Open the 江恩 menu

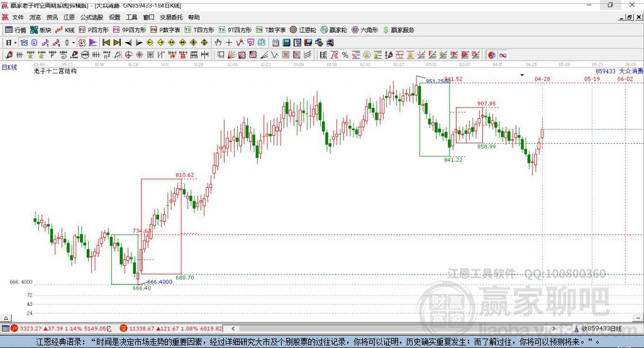[69, 17]
